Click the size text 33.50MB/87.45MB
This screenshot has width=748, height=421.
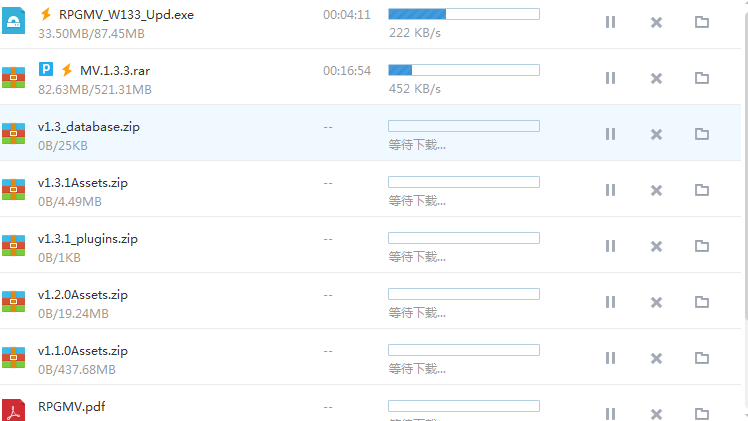pyautogui.click(x=91, y=34)
